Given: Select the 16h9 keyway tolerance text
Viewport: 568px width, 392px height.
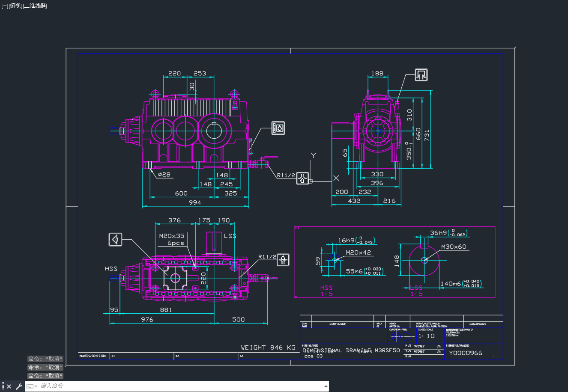Looking at the screenshot, I should click(357, 240).
